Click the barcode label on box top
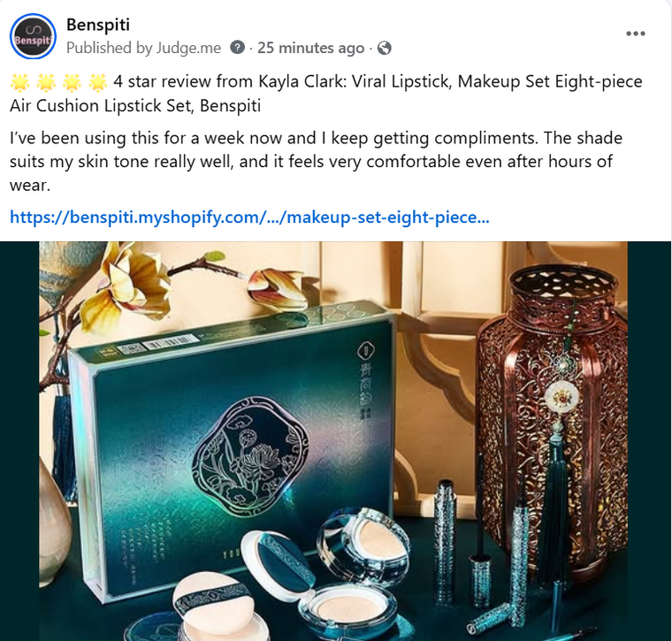The width and height of the screenshot is (672, 641). pyautogui.click(x=167, y=342)
